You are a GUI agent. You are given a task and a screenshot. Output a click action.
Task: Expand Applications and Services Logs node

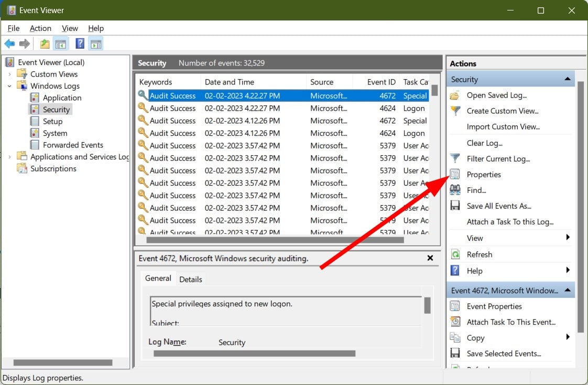point(10,156)
